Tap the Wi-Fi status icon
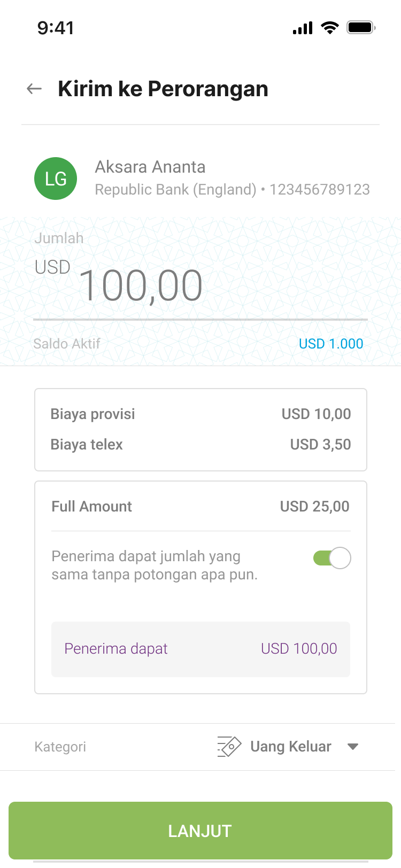This screenshot has width=401, height=868. [x=330, y=28]
